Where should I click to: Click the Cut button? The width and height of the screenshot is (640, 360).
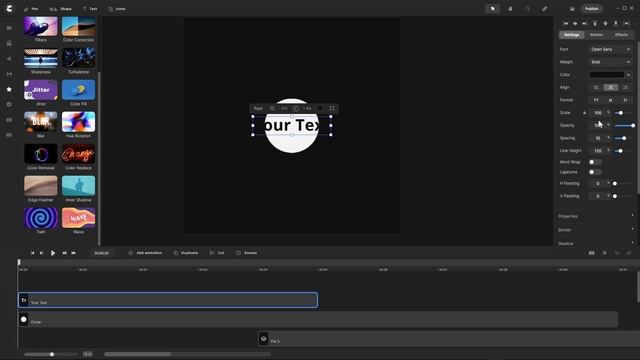pyautogui.click(x=217, y=253)
